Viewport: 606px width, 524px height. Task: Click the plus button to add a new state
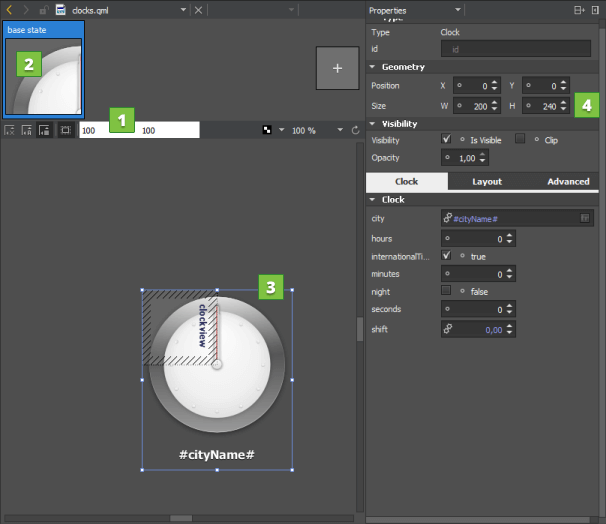337,68
